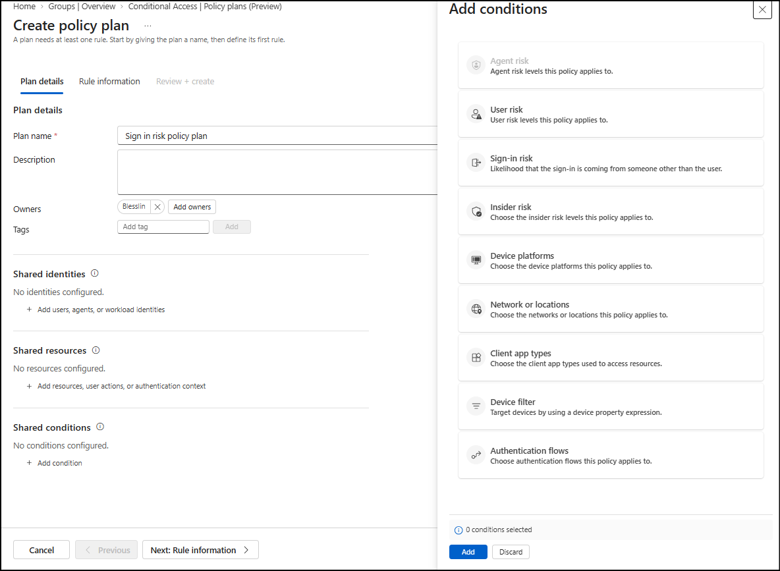Click the Network or locations globe icon
Viewport: 780px width, 571px height.
tap(476, 309)
